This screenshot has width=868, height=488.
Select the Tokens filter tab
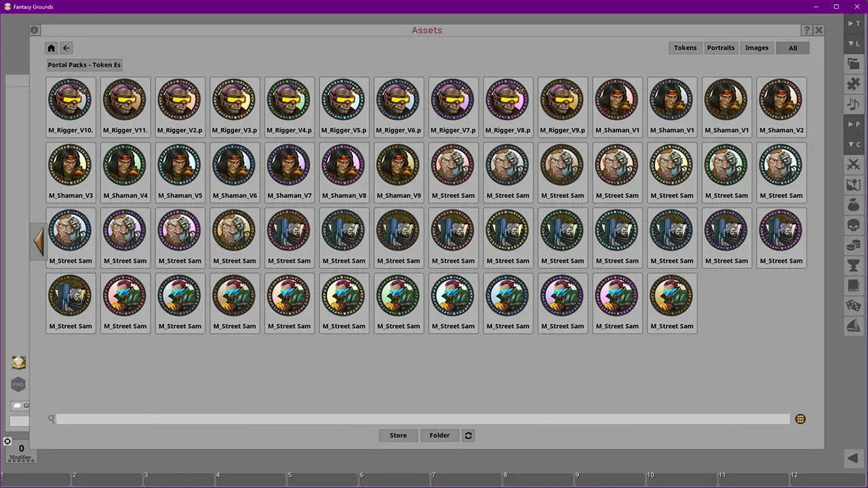685,47
